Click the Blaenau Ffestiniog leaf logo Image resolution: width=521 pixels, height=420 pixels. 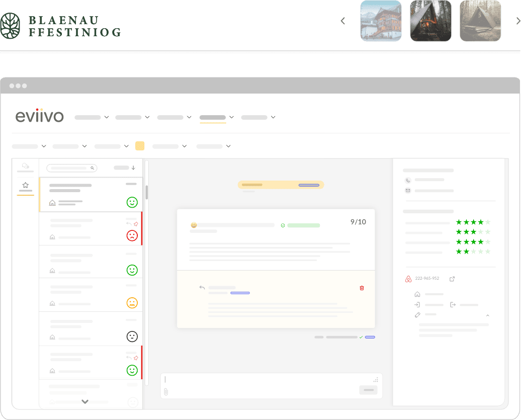click(x=10, y=26)
